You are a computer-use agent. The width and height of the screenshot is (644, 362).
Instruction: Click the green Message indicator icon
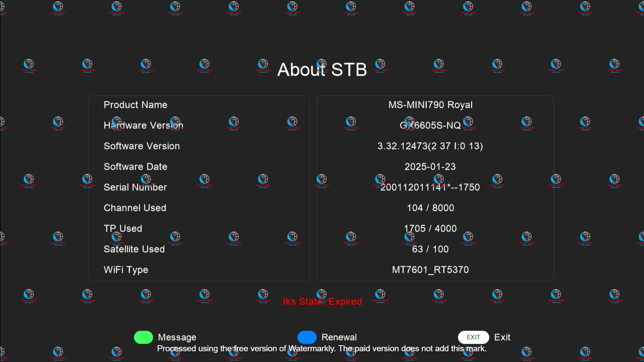pyautogui.click(x=143, y=337)
